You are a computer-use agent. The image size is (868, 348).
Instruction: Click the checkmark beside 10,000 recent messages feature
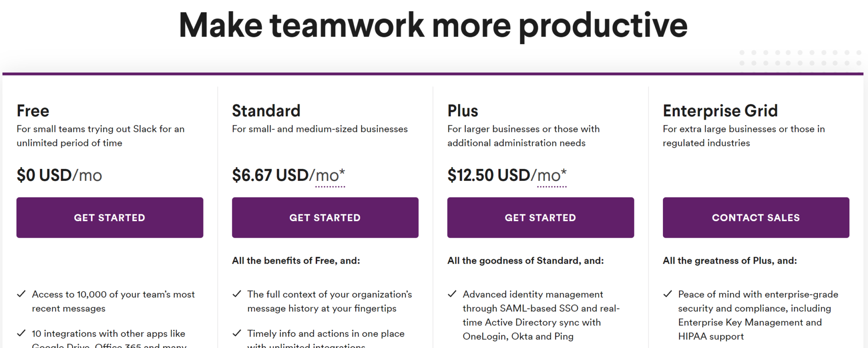(21, 294)
